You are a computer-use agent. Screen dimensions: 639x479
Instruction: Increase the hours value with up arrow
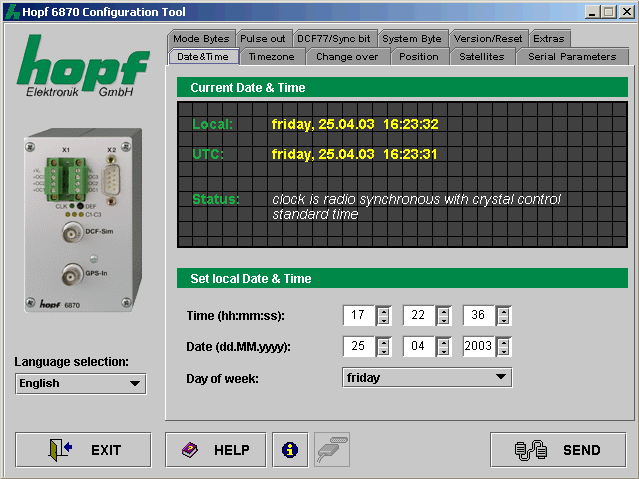[x=383, y=311]
